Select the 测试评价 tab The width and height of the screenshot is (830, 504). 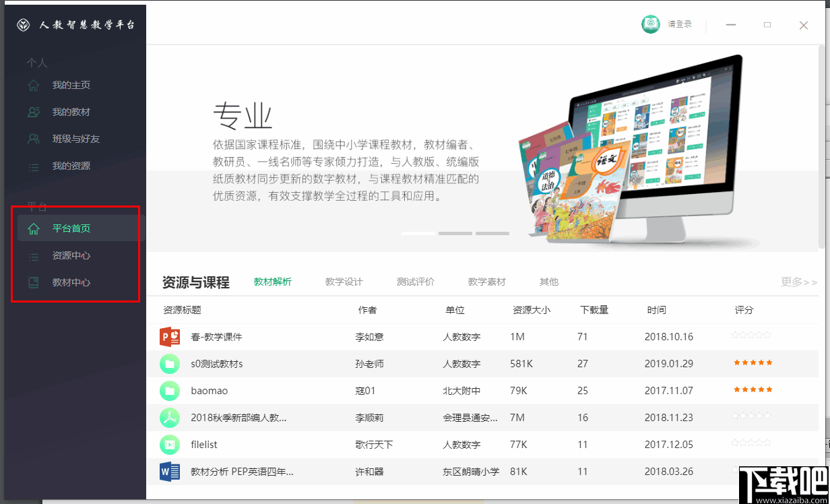[416, 282]
